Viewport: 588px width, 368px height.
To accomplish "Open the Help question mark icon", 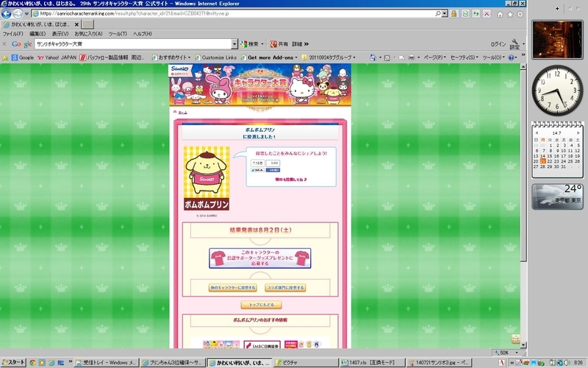I will [x=511, y=57].
